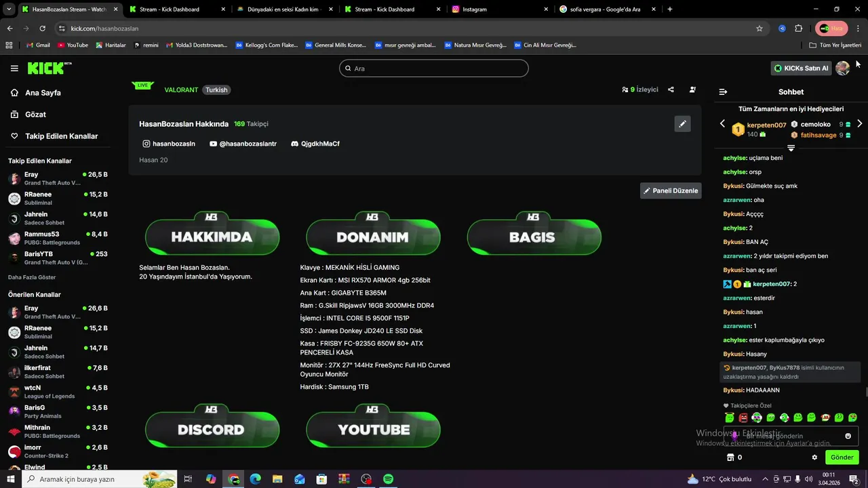The image size is (868, 488).
Task: Click the bookmark star in address bar
Action: (x=759, y=28)
